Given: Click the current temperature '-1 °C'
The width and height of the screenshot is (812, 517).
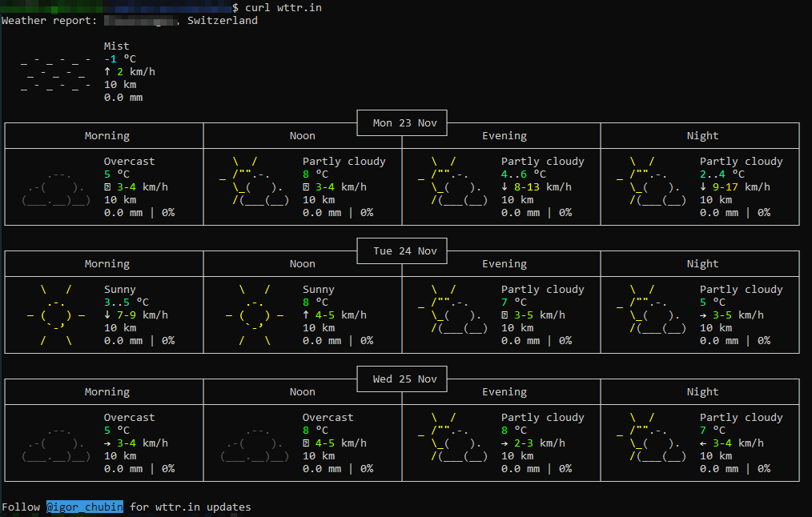Looking at the screenshot, I should [119, 59].
